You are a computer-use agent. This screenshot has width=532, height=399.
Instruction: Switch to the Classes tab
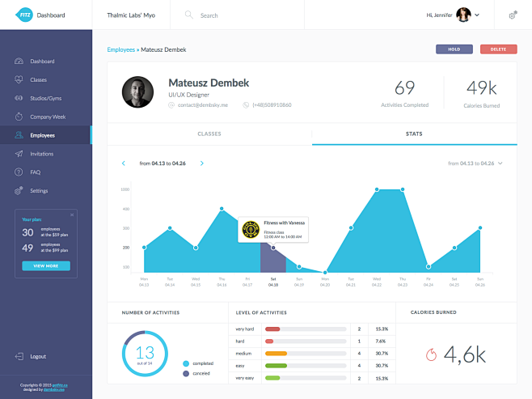pyautogui.click(x=209, y=134)
